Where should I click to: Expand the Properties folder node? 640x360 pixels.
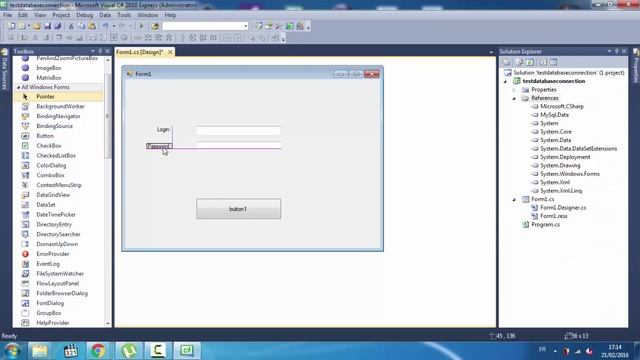(x=514, y=90)
